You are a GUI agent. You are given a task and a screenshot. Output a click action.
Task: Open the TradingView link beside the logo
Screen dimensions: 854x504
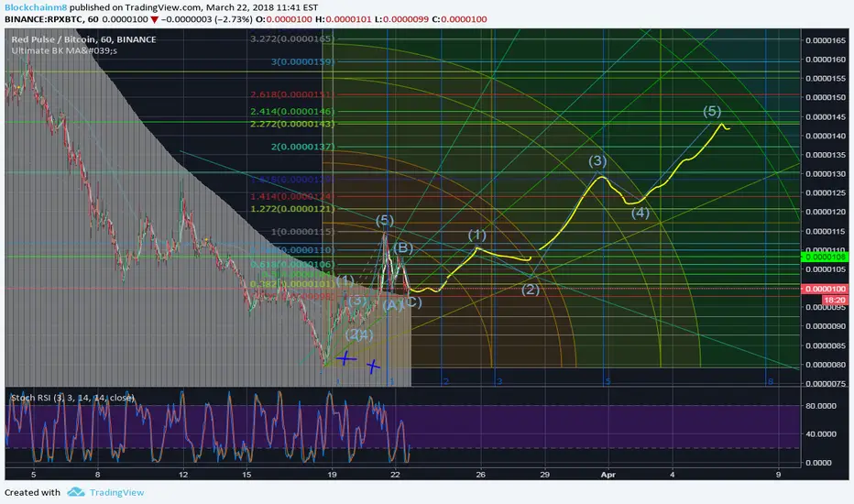click(x=116, y=493)
